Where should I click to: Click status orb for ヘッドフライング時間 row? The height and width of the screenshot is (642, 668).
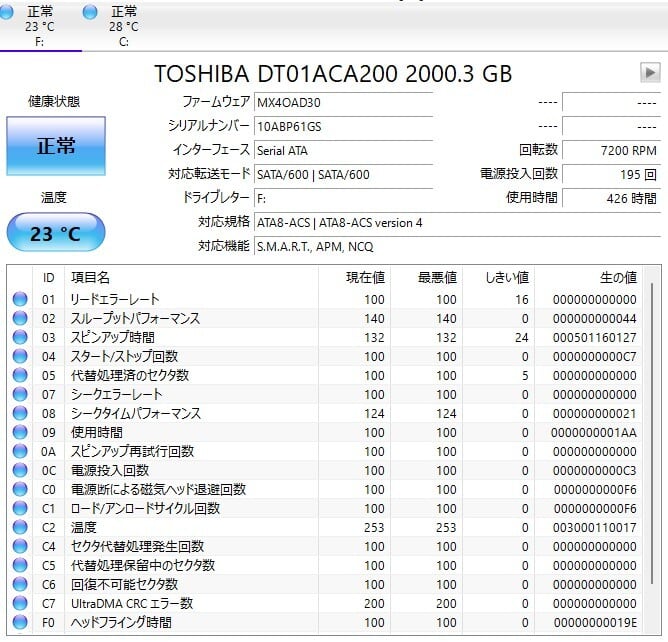coord(20,622)
